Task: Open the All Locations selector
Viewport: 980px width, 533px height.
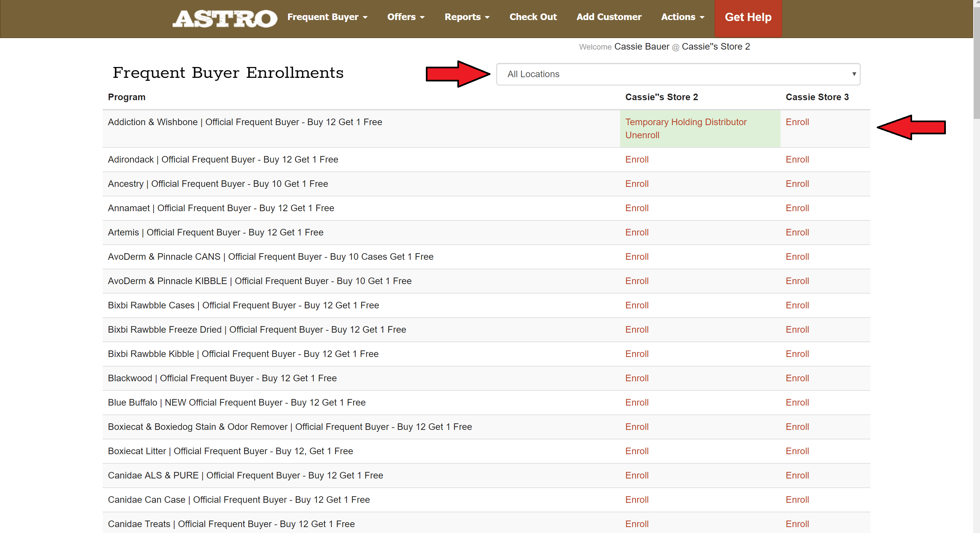Action: [x=678, y=74]
